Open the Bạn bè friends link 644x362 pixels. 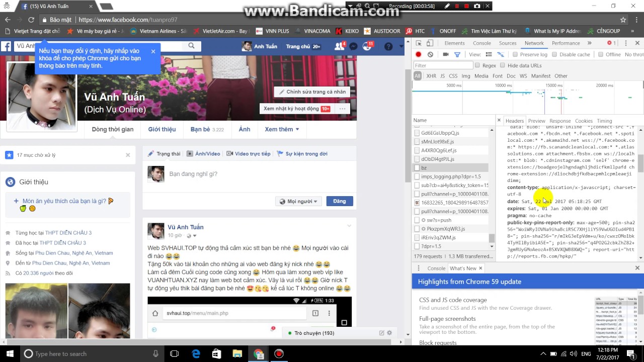coord(207,129)
